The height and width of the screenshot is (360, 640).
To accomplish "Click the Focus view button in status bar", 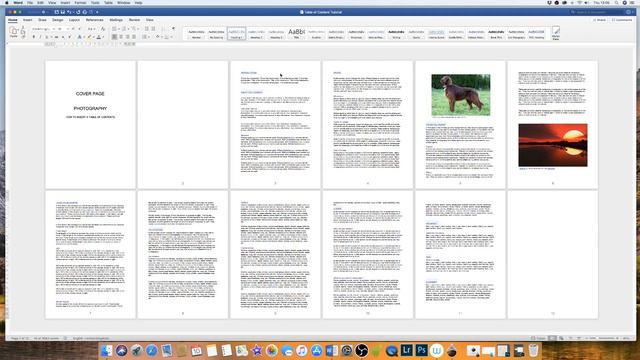I will point(538,338).
